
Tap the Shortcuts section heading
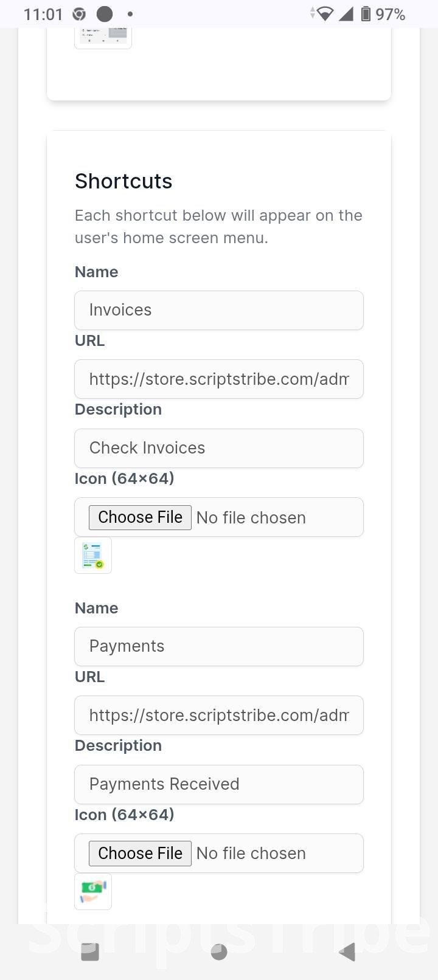point(123,181)
